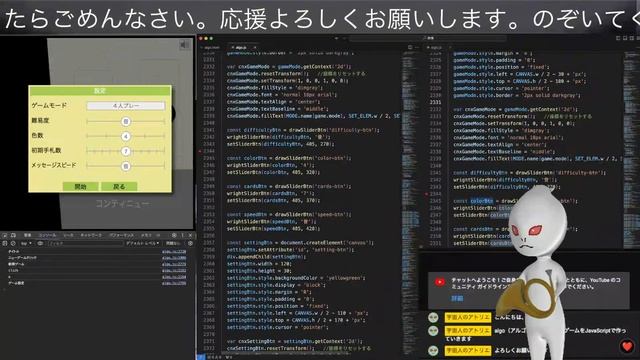
Task: Click the YouTube logo in the chat welcome notice
Action: click(440, 282)
